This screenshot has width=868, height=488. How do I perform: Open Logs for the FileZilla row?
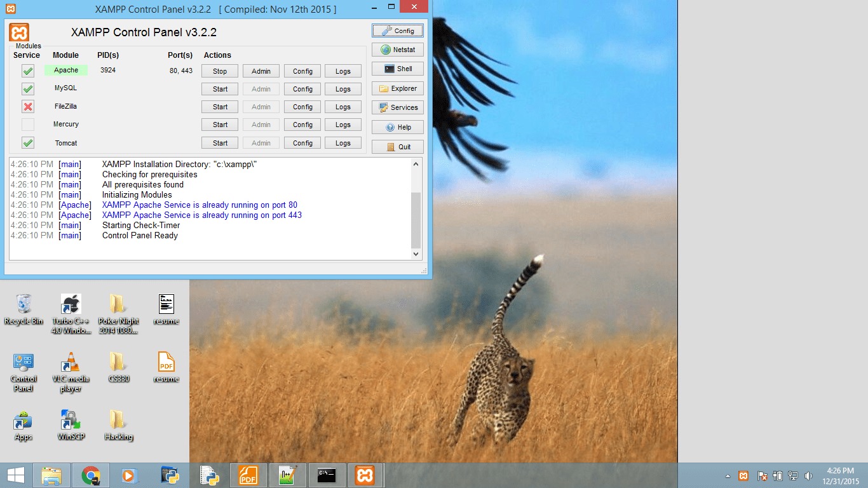(x=343, y=107)
